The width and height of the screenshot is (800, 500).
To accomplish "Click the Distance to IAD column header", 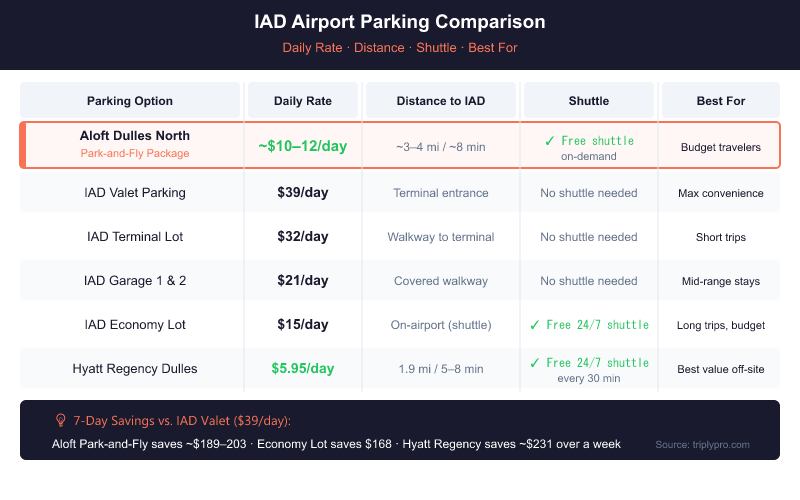I will point(440,101).
